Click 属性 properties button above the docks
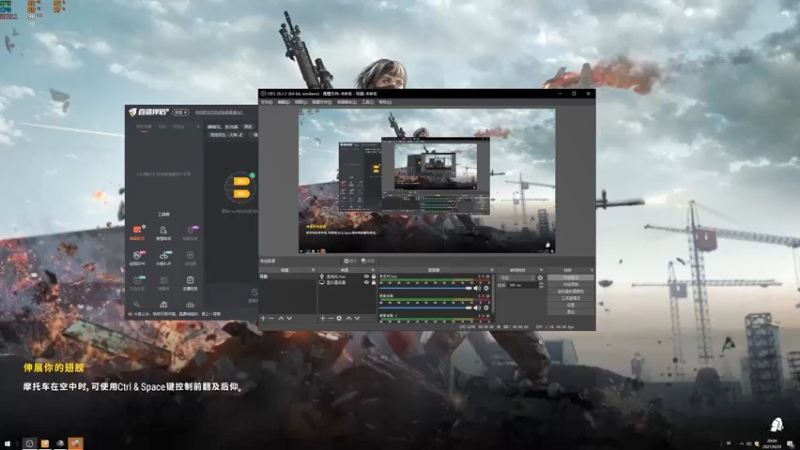 coord(351,261)
